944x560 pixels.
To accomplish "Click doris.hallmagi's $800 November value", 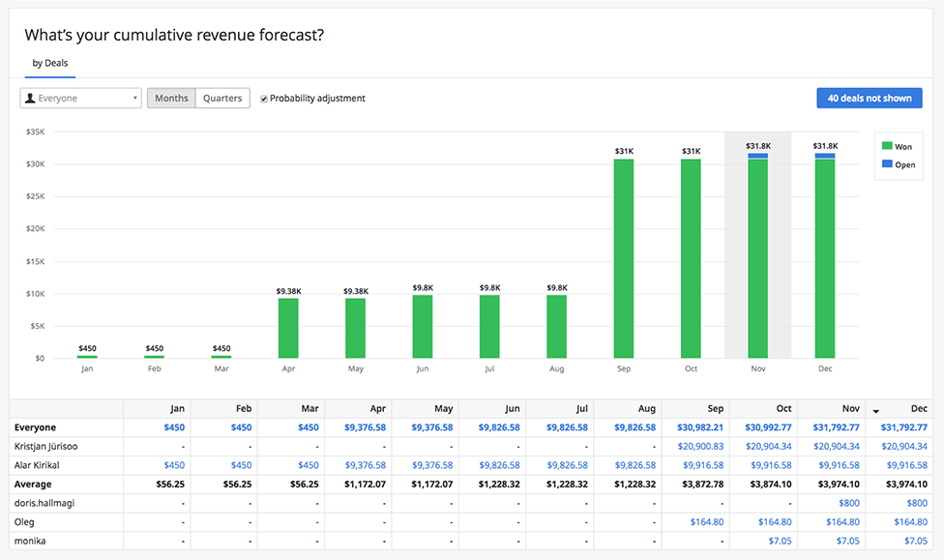I will (x=849, y=503).
